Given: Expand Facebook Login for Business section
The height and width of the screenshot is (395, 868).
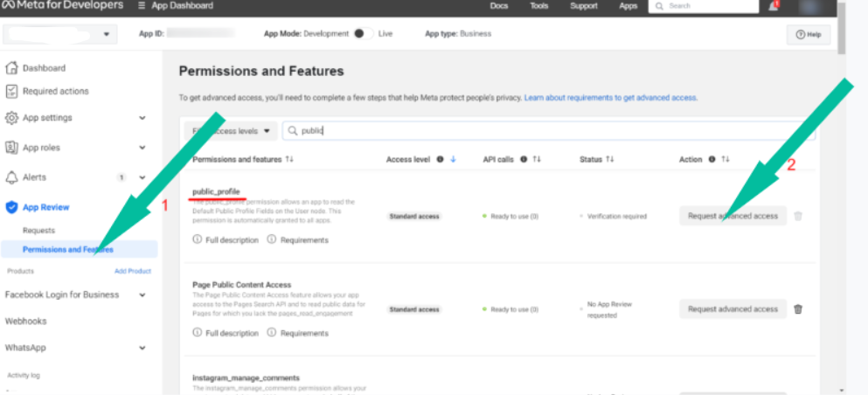Looking at the screenshot, I should [x=142, y=295].
